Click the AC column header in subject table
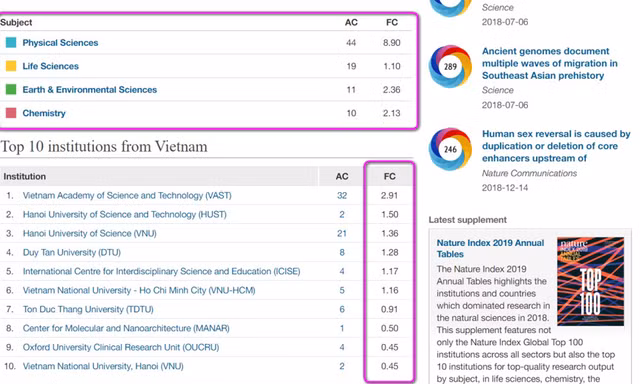640x384 pixels. pos(351,22)
